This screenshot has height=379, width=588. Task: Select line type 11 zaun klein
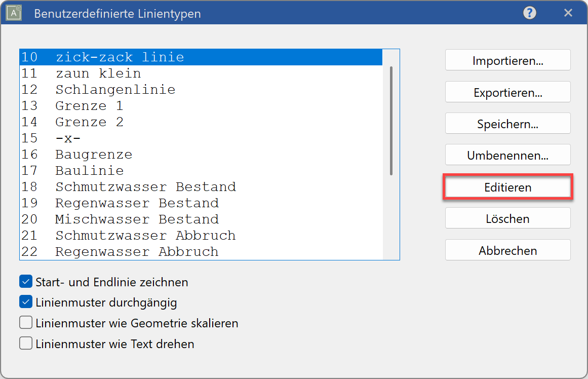click(101, 73)
